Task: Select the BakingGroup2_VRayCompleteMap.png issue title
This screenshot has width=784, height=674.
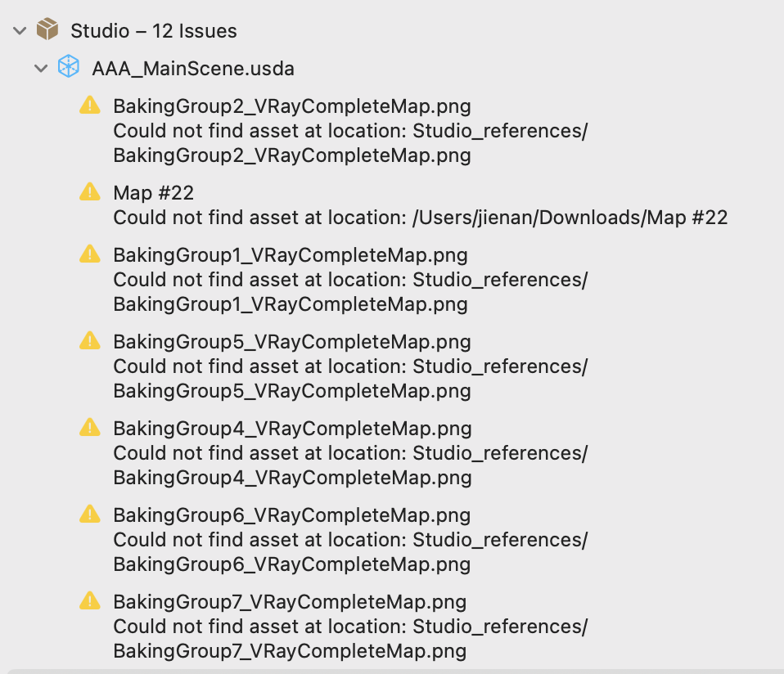Action: (292, 106)
